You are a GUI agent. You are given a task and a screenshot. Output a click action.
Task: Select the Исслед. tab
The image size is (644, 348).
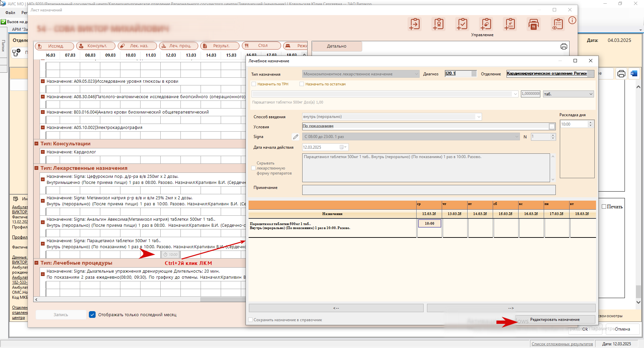coord(54,46)
